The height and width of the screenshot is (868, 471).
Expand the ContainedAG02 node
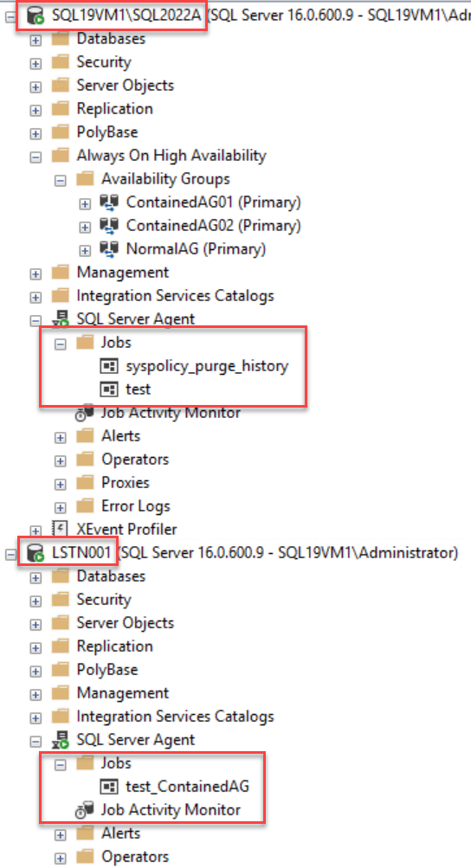[85, 227]
